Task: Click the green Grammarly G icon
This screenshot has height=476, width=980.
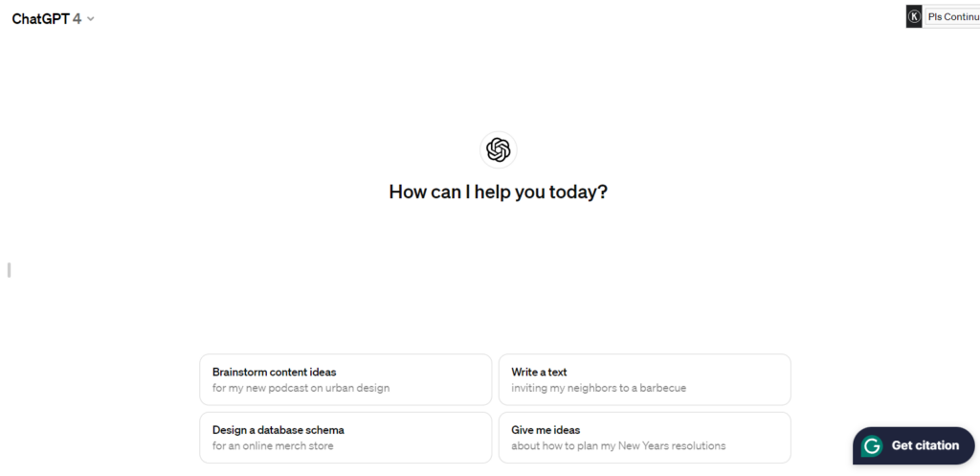Action: tap(871, 445)
